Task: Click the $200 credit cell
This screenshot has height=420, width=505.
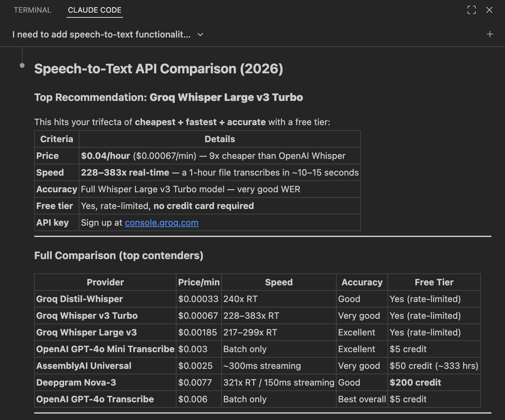Action: [415, 382]
